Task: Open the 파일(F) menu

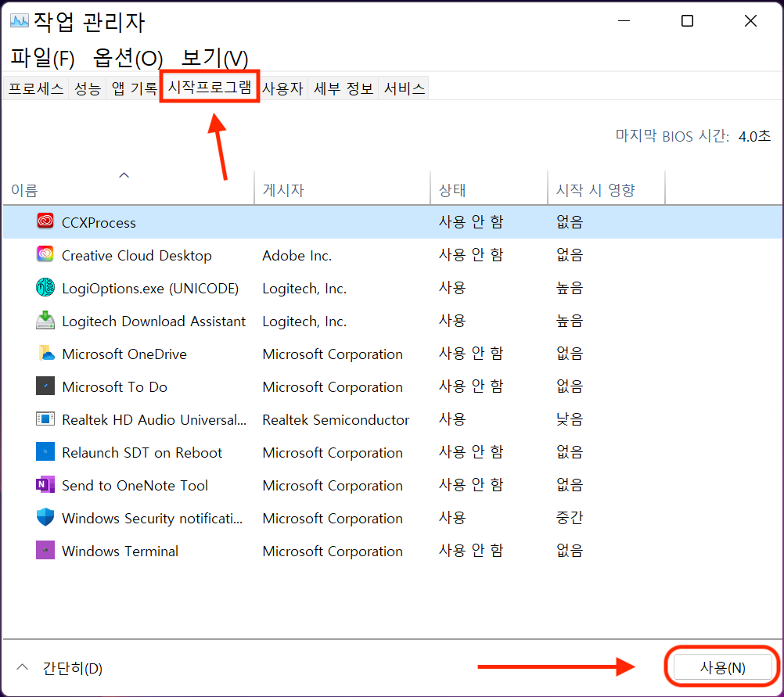Action: (x=42, y=58)
